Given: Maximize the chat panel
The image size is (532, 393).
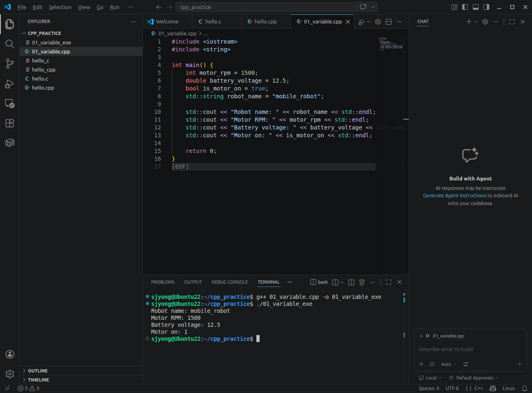Looking at the screenshot, I should click(x=512, y=22).
